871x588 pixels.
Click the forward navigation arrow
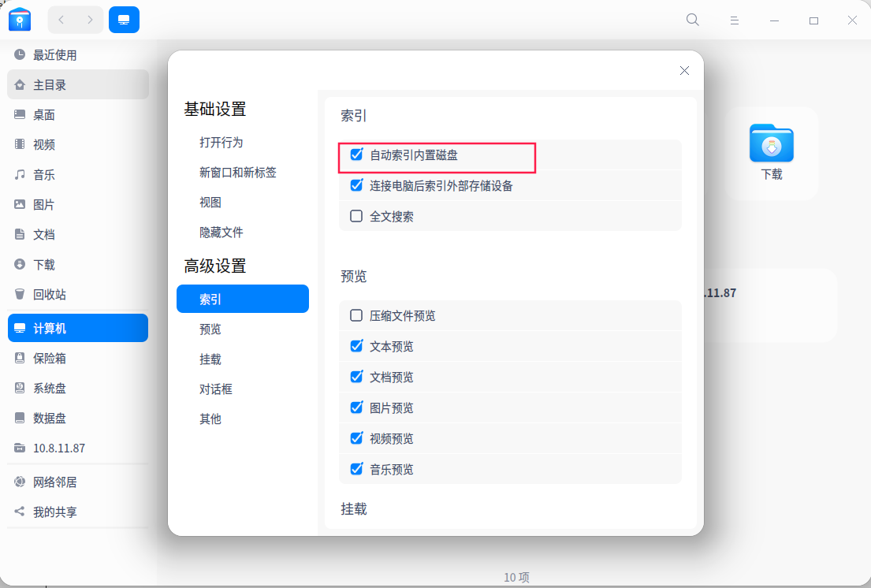90,20
